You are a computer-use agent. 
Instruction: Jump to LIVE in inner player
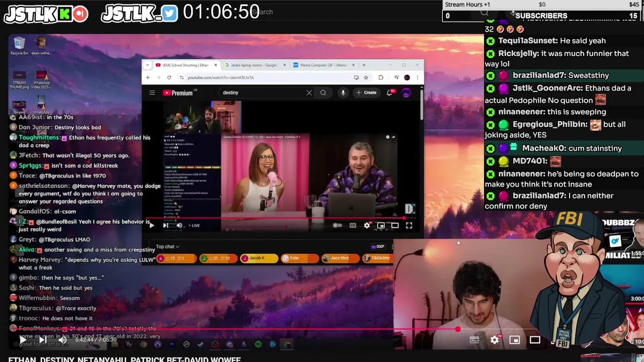[195, 225]
